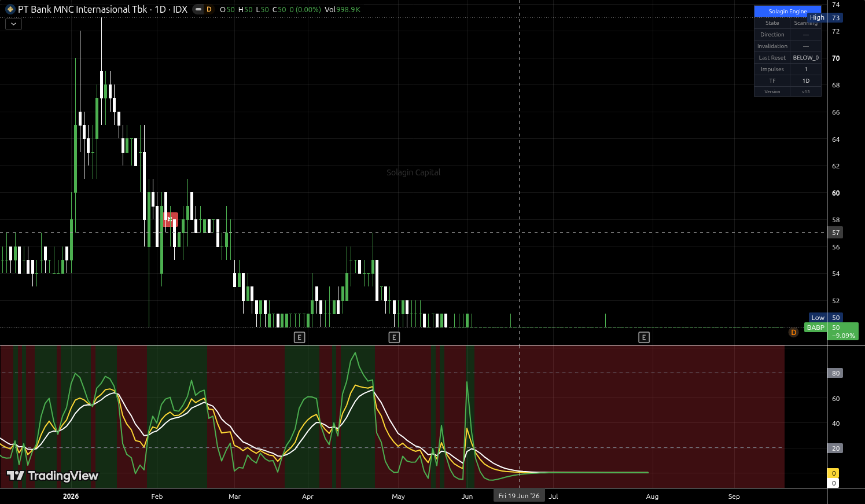865x504 pixels.
Task: Click the Invalidation row label
Action: [x=772, y=46]
